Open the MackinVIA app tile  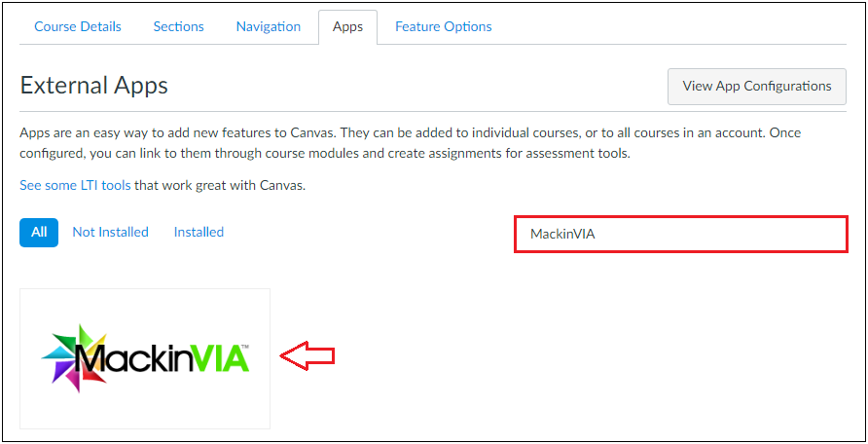(145, 358)
